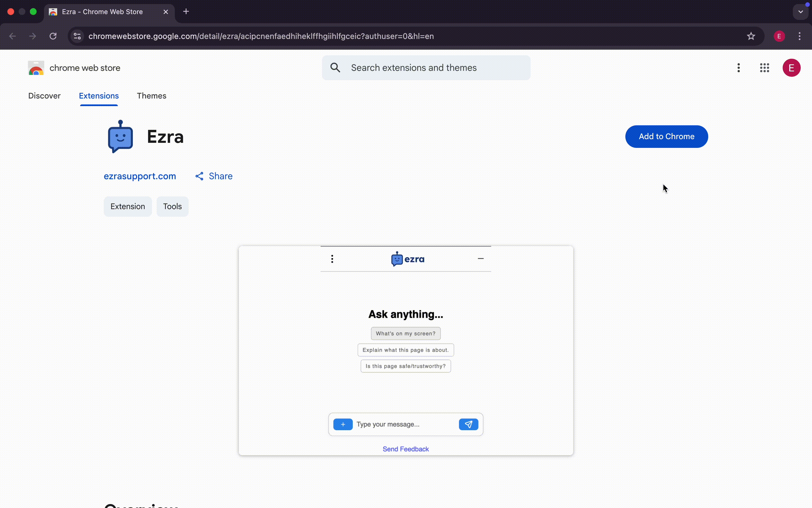812x508 pixels.
Task: Click the browser back arrow
Action: 12,36
